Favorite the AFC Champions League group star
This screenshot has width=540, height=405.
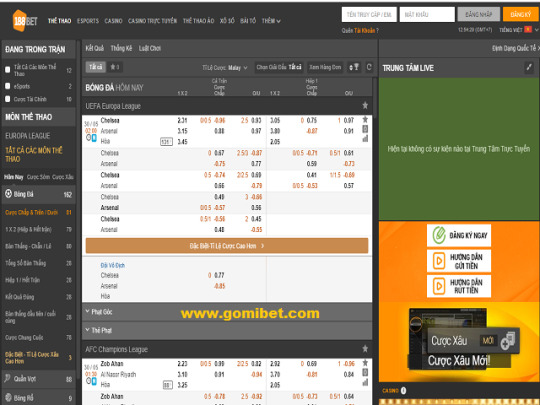[365, 349]
